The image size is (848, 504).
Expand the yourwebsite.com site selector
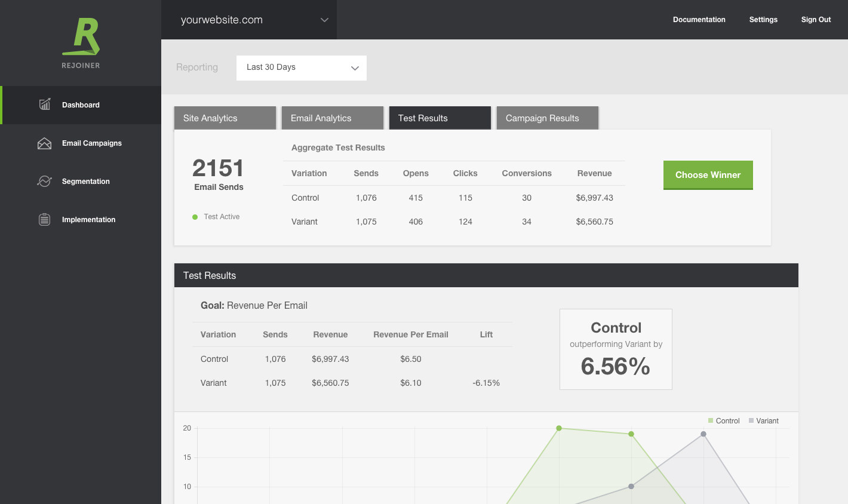pos(249,20)
